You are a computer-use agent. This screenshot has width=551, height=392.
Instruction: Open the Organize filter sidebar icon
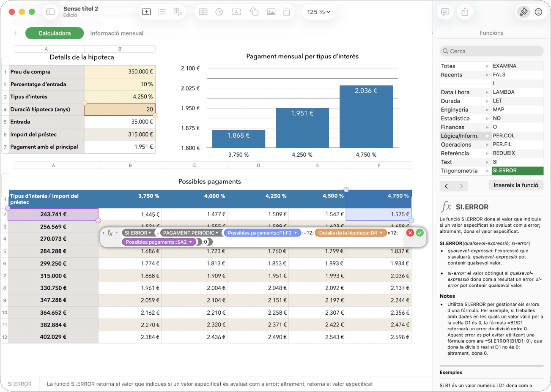click(x=538, y=12)
